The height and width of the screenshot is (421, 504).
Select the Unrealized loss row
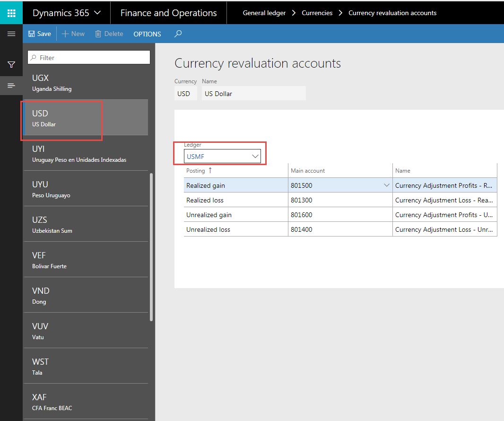coord(208,229)
